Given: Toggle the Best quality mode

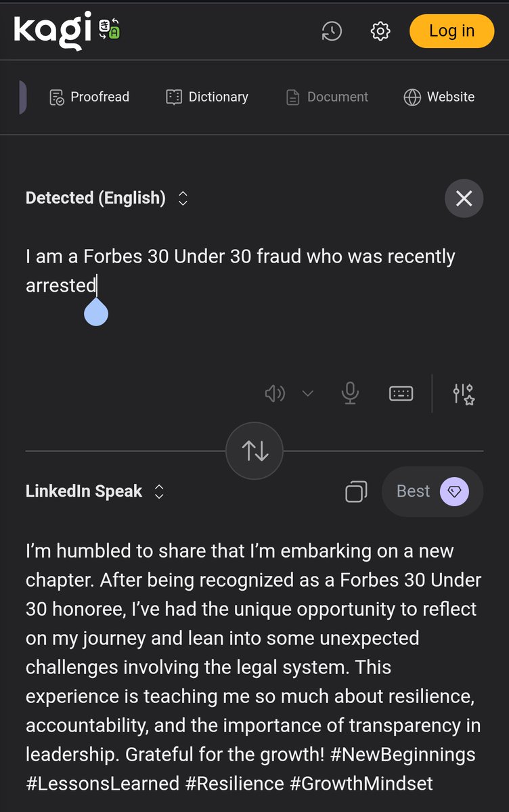Looking at the screenshot, I should (433, 491).
